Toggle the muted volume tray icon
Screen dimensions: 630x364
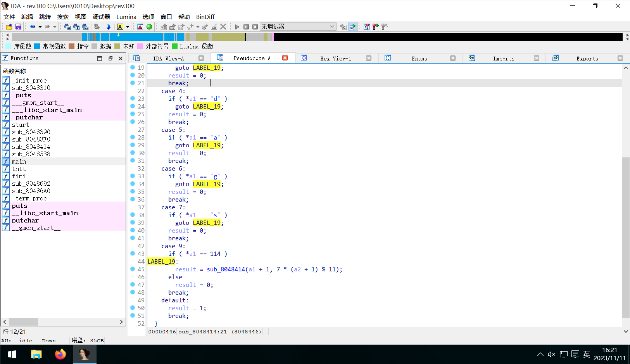pyautogui.click(x=552, y=354)
